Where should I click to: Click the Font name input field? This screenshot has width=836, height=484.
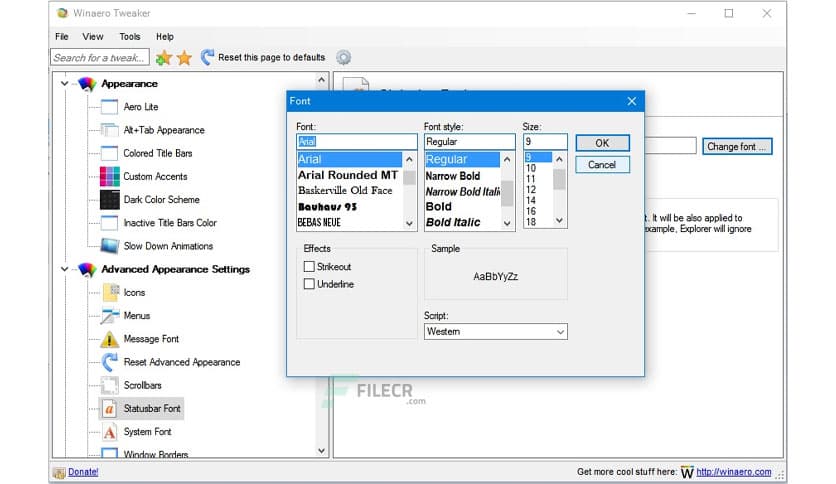(x=357, y=142)
